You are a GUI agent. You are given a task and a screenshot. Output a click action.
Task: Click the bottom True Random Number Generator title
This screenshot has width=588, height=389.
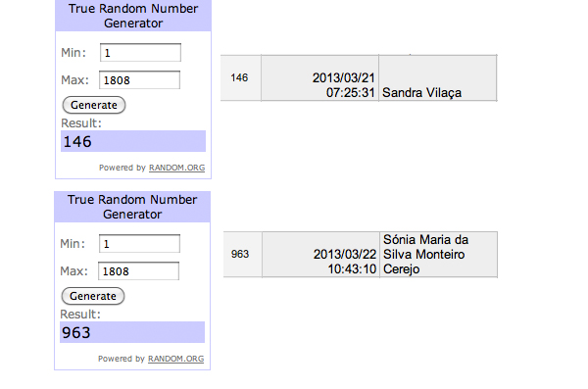[x=132, y=207]
